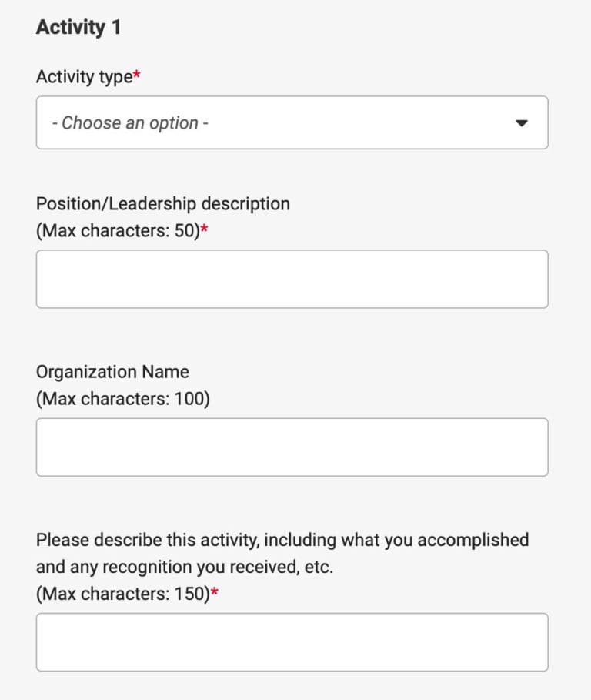Click the red asterisk beside Activity type

pyautogui.click(x=138, y=75)
